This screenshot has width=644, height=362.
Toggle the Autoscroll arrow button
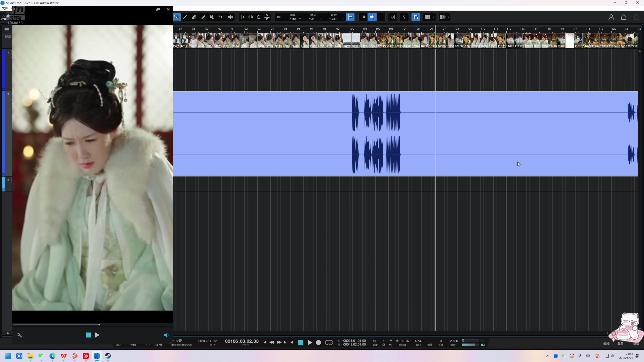pyautogui.click(x=372, y=17)
